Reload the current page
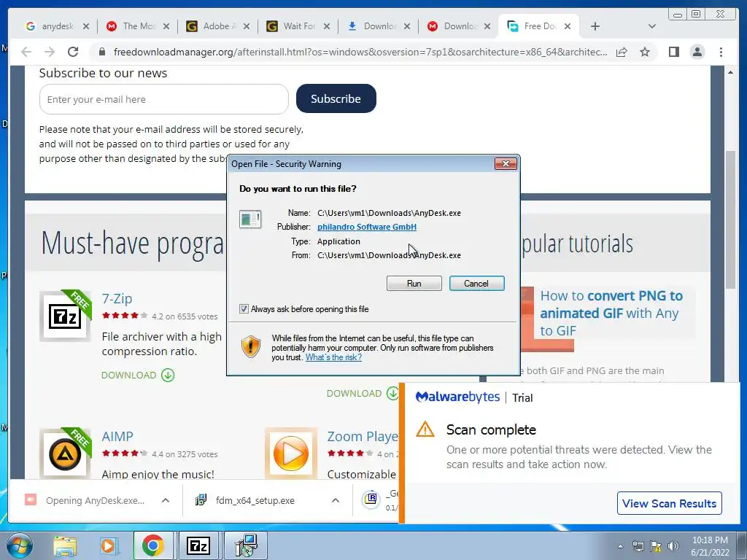This screenshot has width=747, height=560. (x=73, y=52)
